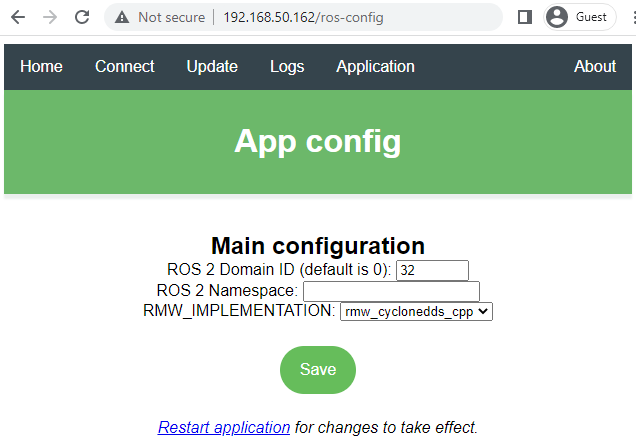The width and height of the screenshot is (636, 439).
Task: Open the Connect page
Action: (124, 67)
